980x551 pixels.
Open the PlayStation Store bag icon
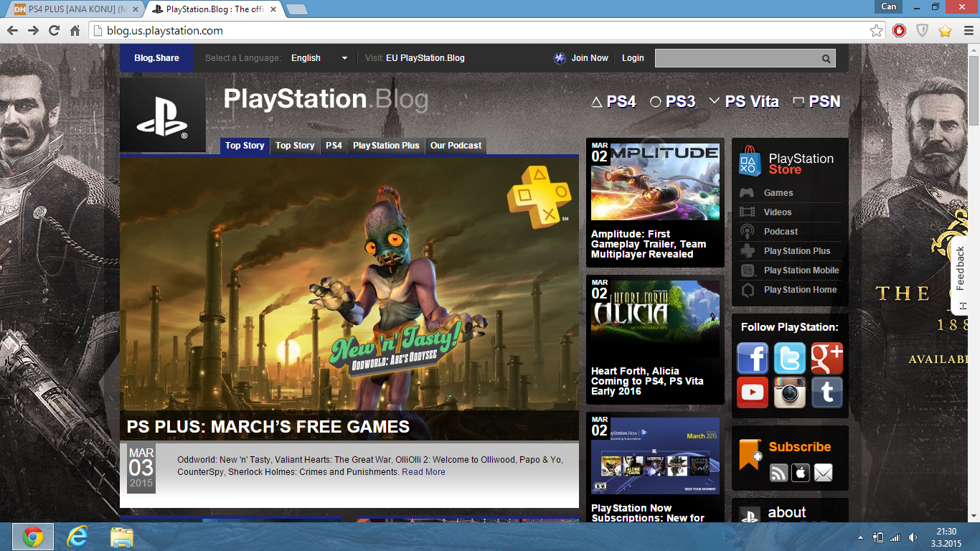[x=750, y=160]
